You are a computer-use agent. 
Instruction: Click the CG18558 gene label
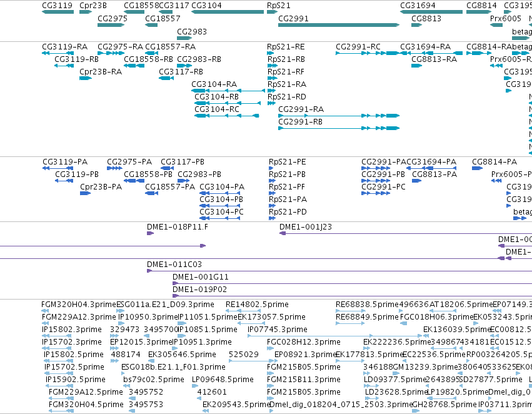[141, 6]
